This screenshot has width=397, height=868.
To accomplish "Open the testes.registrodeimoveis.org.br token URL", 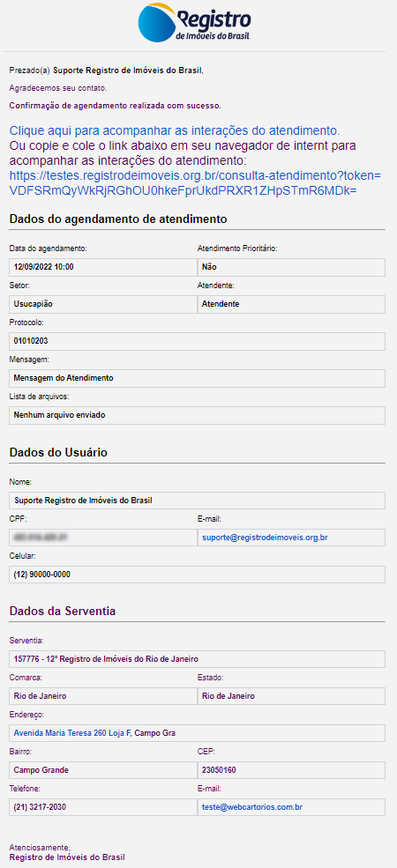I will [195, 183].
